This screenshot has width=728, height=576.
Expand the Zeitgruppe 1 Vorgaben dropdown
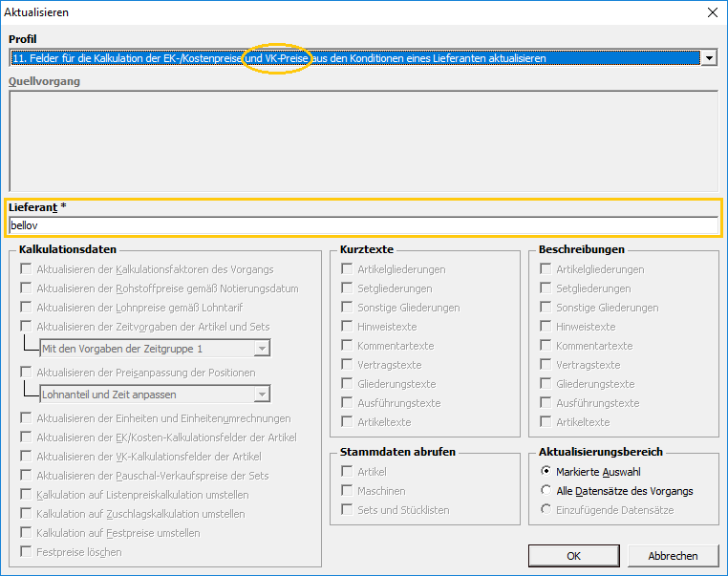[x=261, y=349]
